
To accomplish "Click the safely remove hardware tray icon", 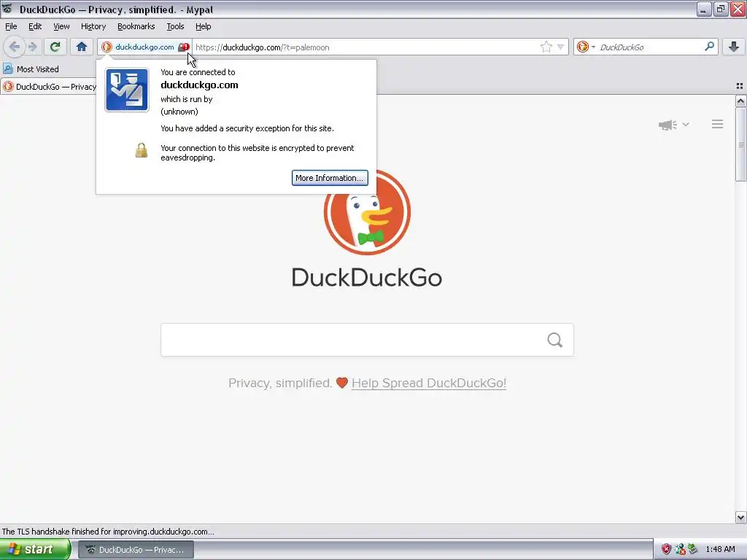I will tap(693, 549).
